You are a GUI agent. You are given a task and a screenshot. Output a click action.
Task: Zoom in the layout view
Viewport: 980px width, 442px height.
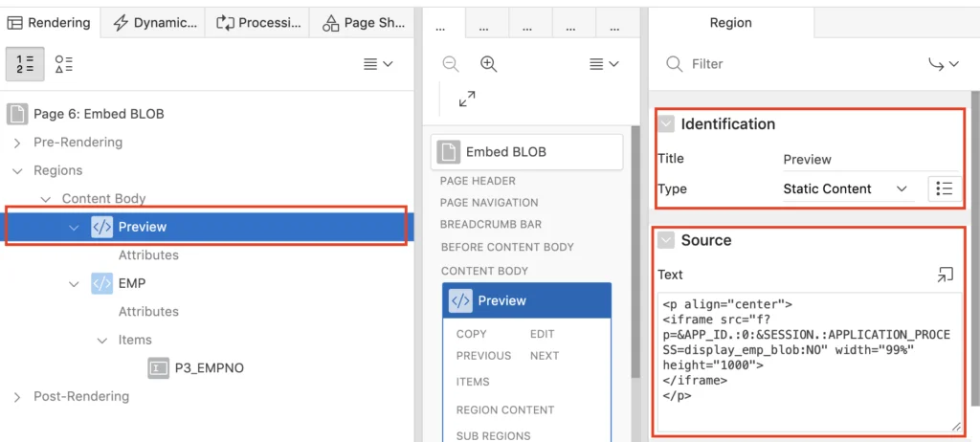488,64
